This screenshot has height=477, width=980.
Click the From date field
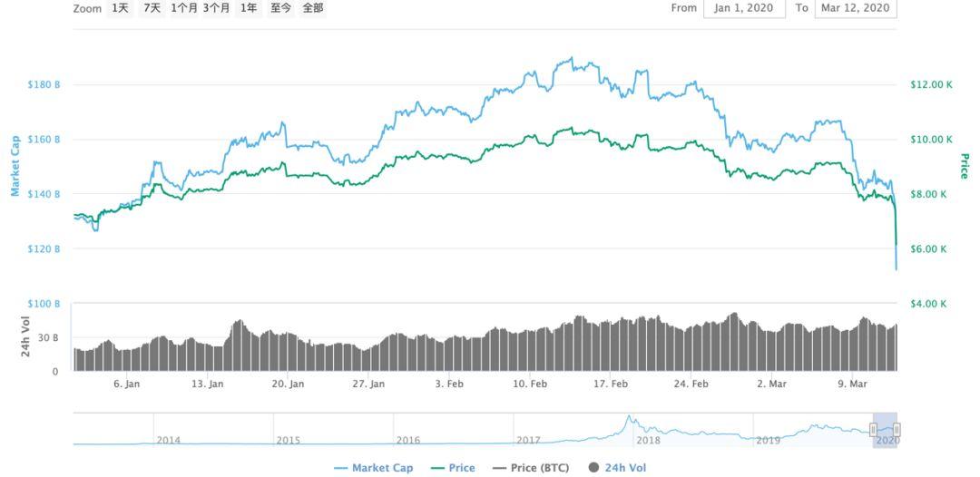[x=743, y=8]
